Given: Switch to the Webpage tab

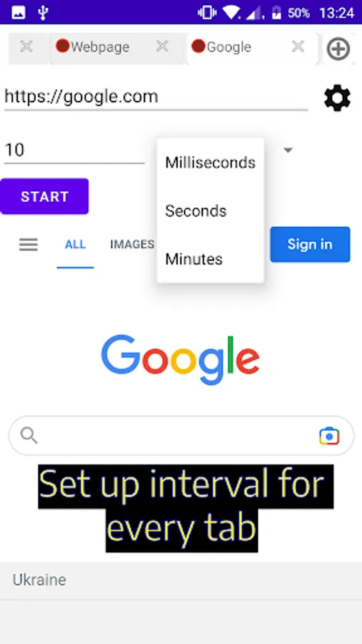Looking at the screenshot, I should [x=99, y=47].
